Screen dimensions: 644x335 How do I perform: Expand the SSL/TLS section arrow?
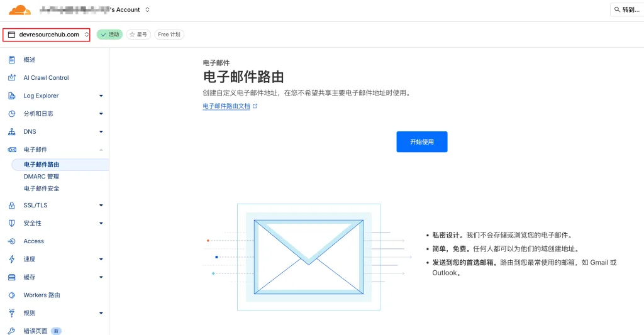(x=101, y=206)
